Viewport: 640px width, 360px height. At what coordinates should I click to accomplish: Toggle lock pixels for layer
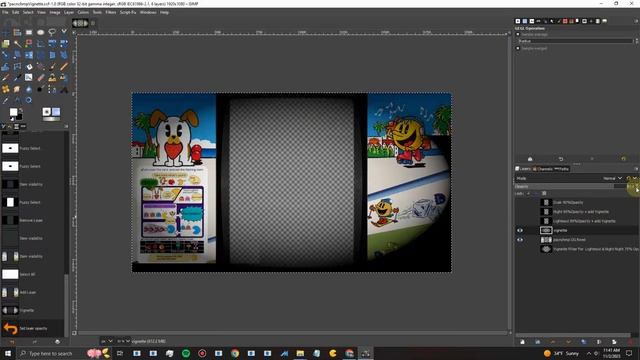(528, 193)
